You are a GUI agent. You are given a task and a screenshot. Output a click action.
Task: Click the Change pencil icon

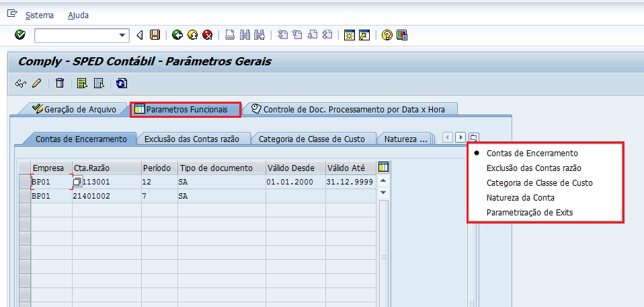click(x=36, y=83)
